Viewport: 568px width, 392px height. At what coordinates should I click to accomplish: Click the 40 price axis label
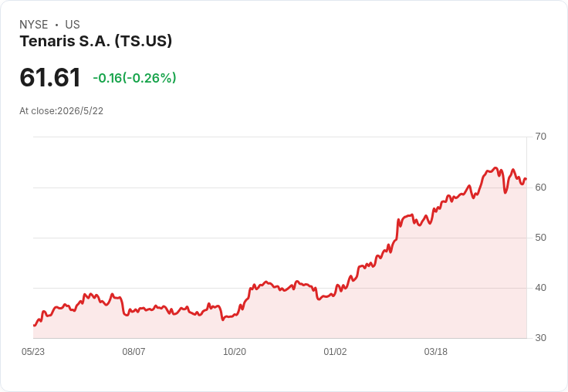(x=540, y=288)
